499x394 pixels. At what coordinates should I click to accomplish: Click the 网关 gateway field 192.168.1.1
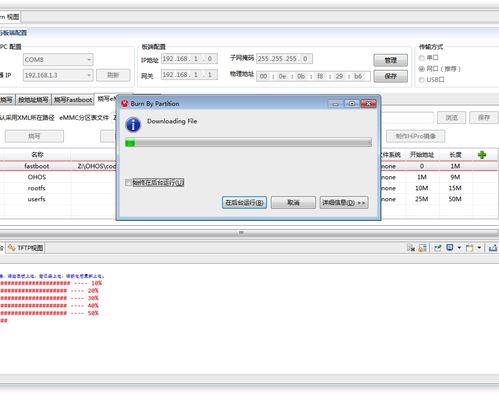pyautogui.click(x=189, y=75)
